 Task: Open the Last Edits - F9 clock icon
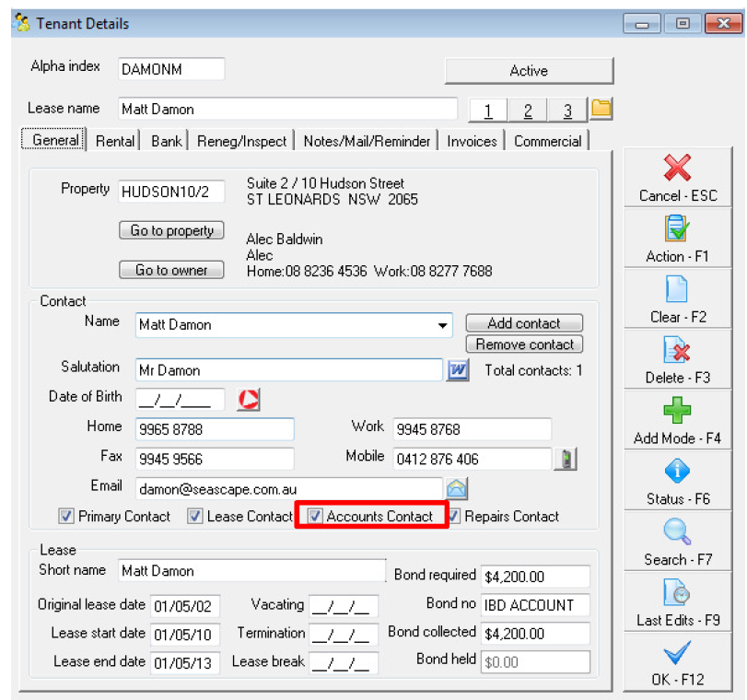coord(677,592)
